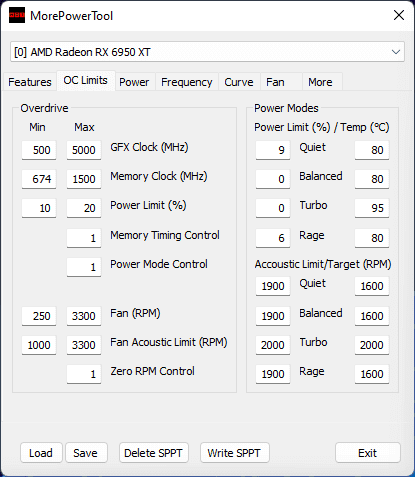Viewport: 415px width, 477px height.
Task: Go to the Frequency tab
Action: [x=187, y=82]
